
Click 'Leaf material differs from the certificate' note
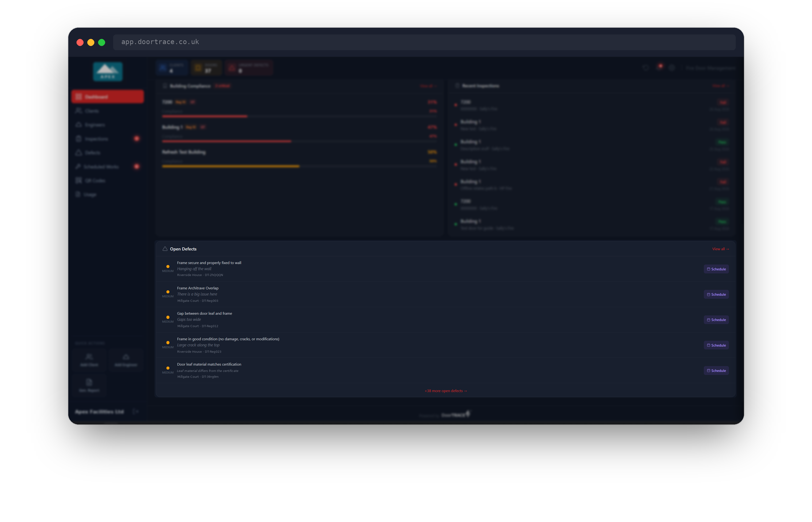(208, 371)
